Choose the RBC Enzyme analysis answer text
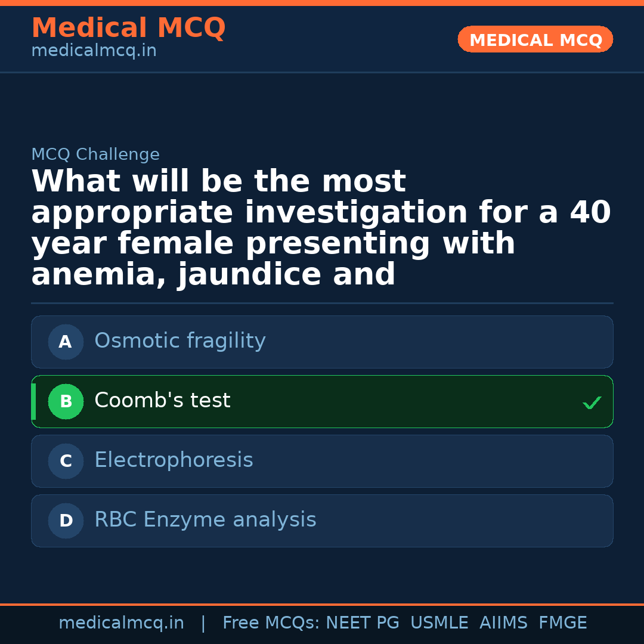Viewport: 644px width, 644px height. tap(205, 520)
